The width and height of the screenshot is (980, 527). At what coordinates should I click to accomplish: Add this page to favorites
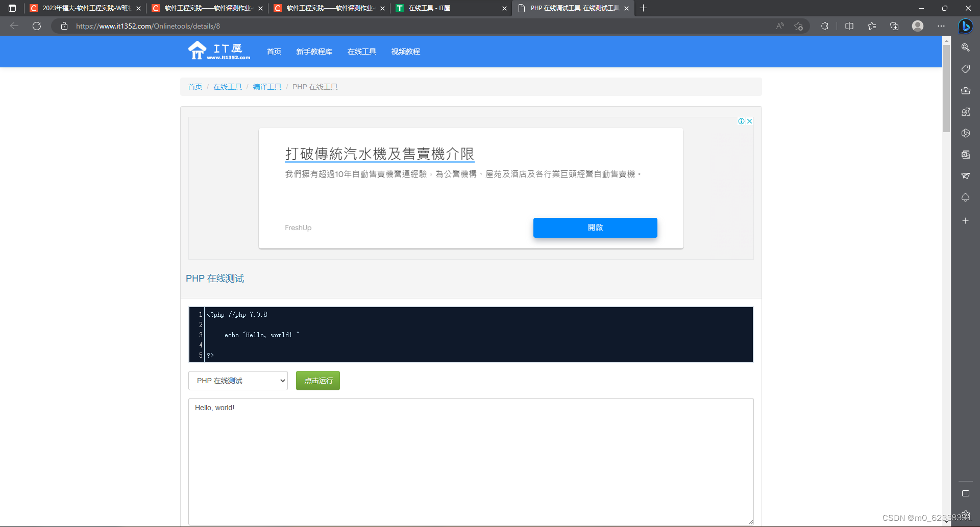(x=799, y=26)
